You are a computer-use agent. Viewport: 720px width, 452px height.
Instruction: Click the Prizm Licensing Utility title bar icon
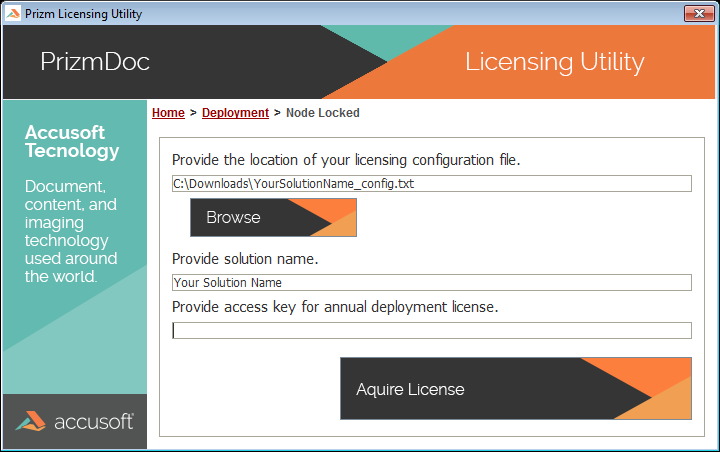click(x=12, y=14)
